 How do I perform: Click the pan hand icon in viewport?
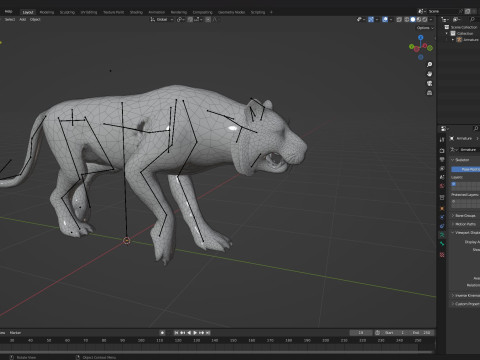click(x=429, y=74)
